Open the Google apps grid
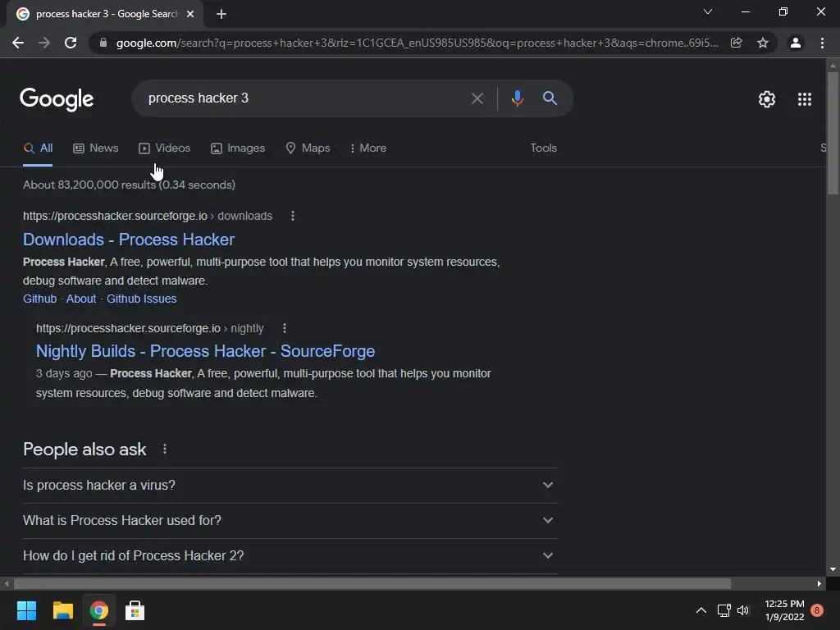The height and width of the screenshot is (630, 840). click(x=805, y=99)
